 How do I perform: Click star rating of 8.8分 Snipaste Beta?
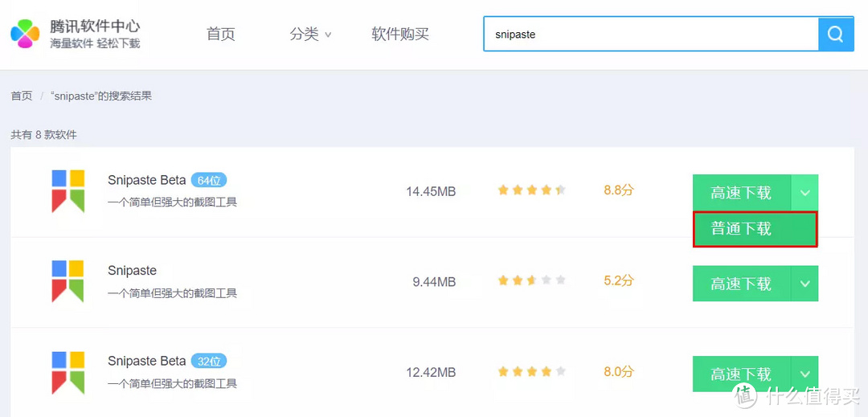pyautogui.click(x=531, y=190)
